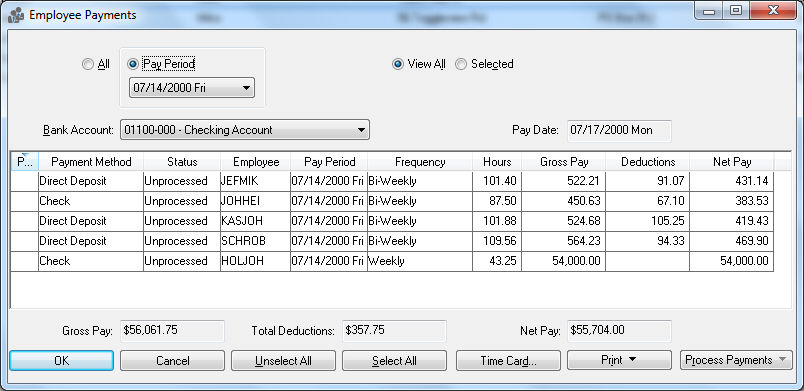This screenshot has height=391, width=804.
Task: Sort by the P... column header
Action: (x=25, y=162)
